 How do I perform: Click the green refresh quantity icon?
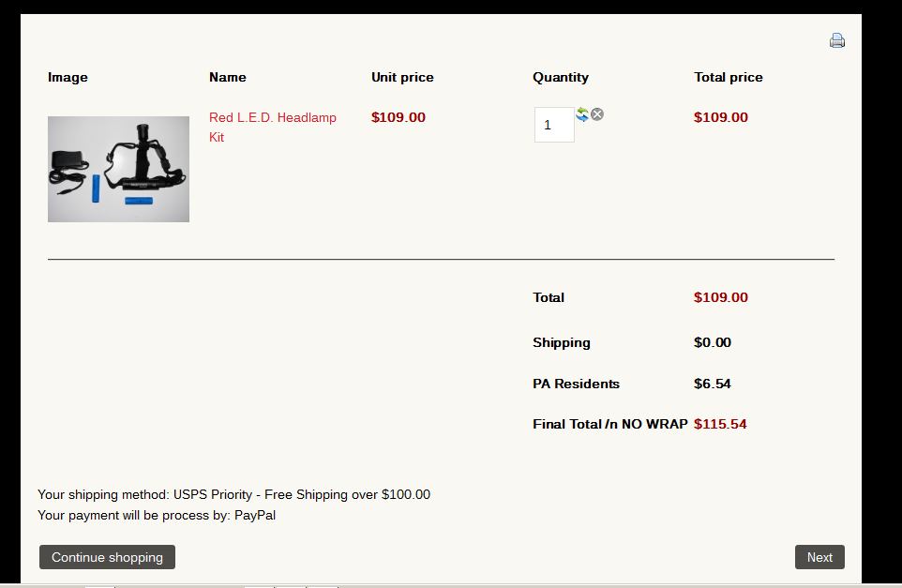click(x=582, y=114)
